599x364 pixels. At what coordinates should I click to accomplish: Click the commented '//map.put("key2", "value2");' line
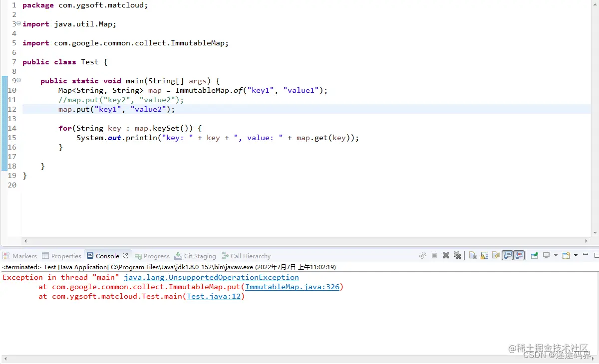[x=121, y=100]
